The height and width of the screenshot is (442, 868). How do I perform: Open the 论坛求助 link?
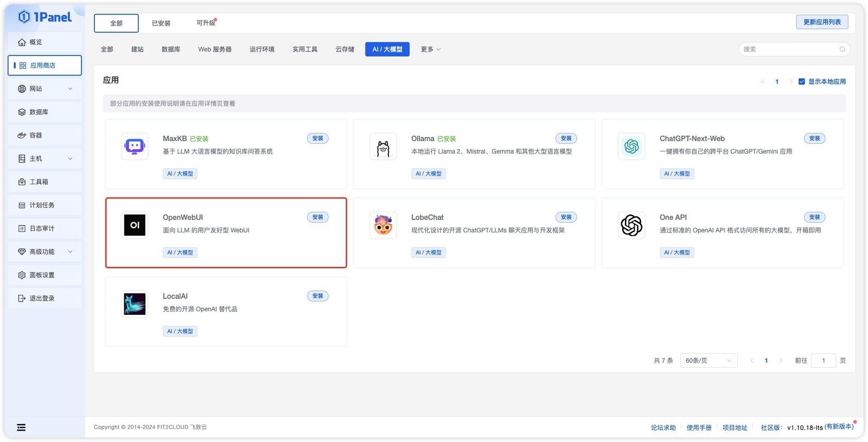(663, 428)
